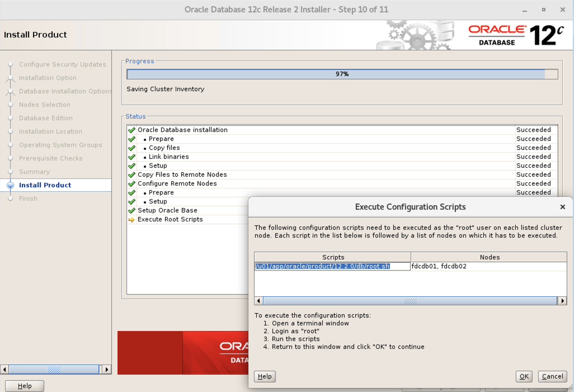
Task: Click the green checkmark beside Oracle Database installation
Action: pos(132,130)
